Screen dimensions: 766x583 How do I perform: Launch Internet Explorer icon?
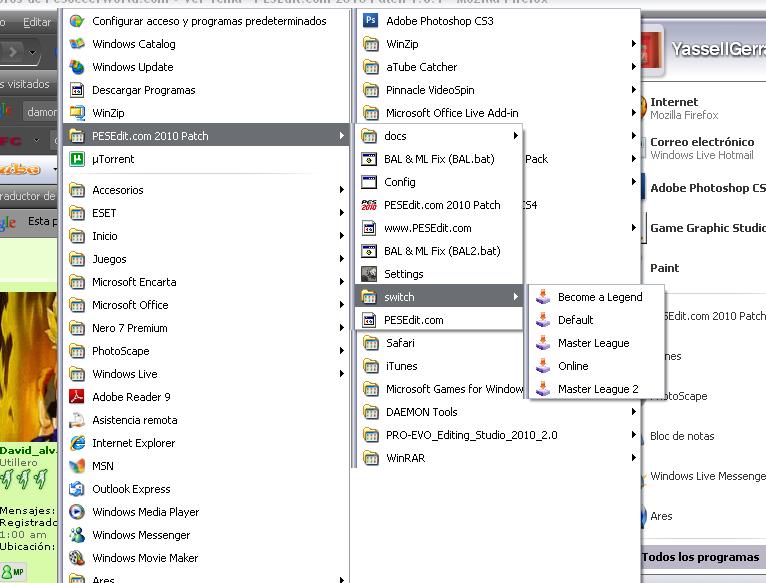tap(77, 443)
